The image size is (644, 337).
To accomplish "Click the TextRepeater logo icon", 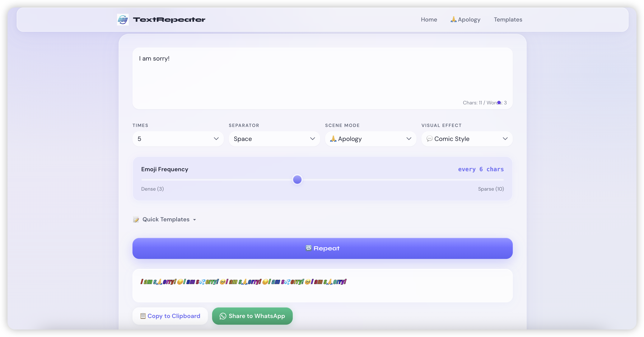I will pos(123,19).
